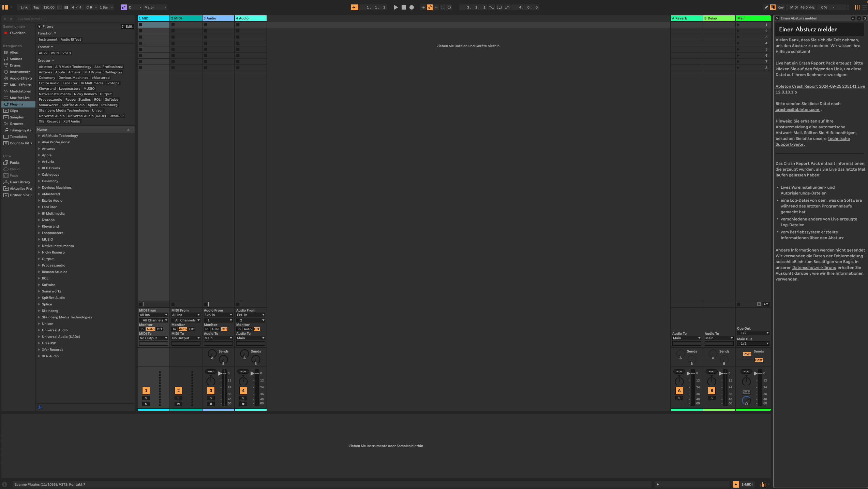Switch to Arrangement view via orange bars icon

pyautogui.click(x=857, y=7)
